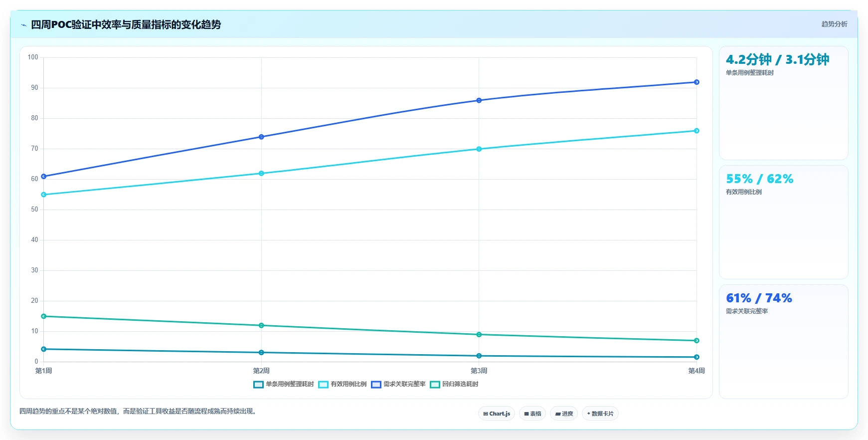This screenshot has height=440, width=868.
Task: Click the 70 y-axis tick label
Action: coord(34,149)
